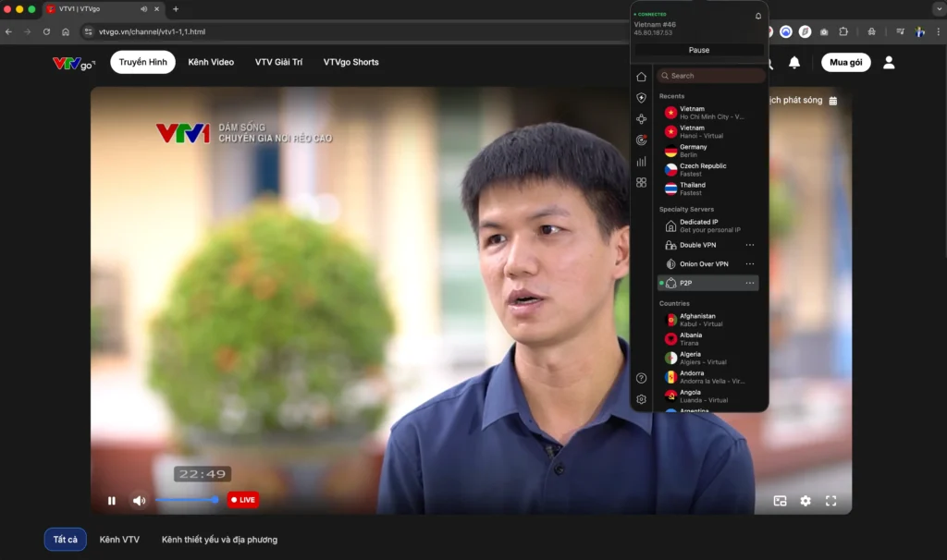Screen dimensions: 947x560
Task: Mute the video with the speaker icon
Action: click(x=139, y=500)
